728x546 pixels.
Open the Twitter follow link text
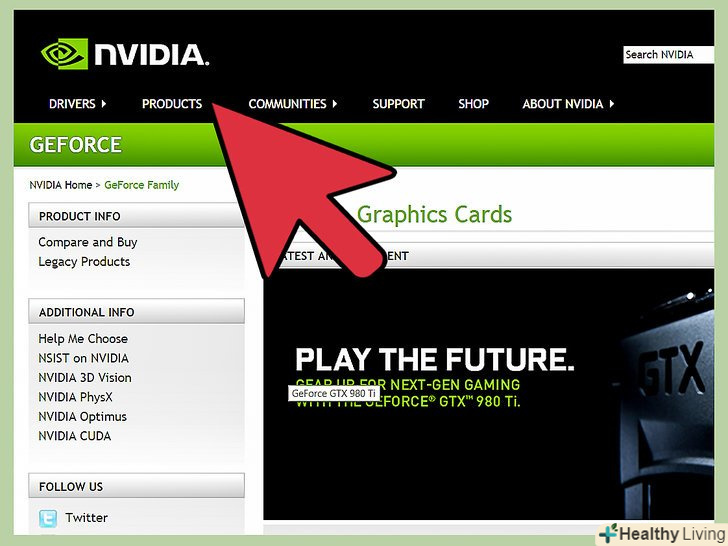(x=86, y=517)
